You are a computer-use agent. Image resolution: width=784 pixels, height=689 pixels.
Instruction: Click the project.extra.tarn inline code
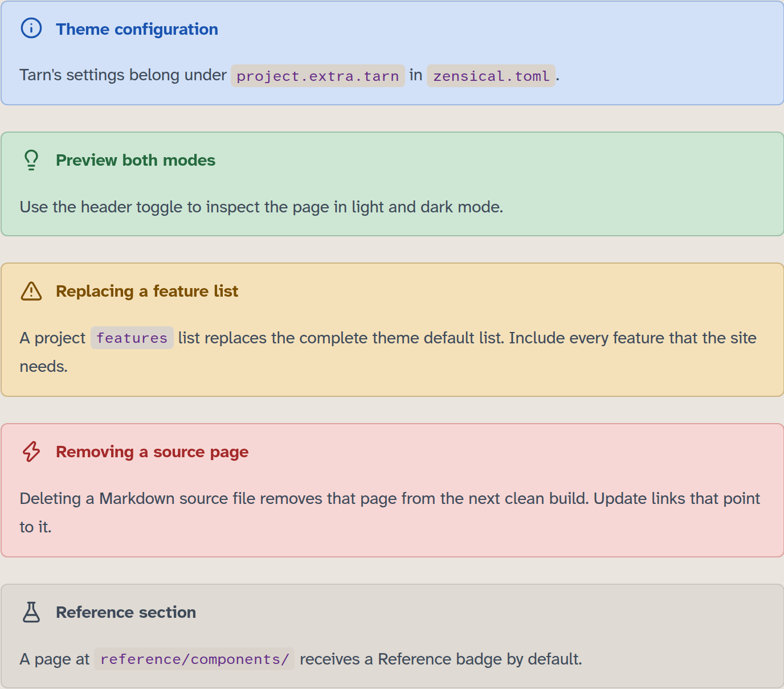click(x=318, y=76)
